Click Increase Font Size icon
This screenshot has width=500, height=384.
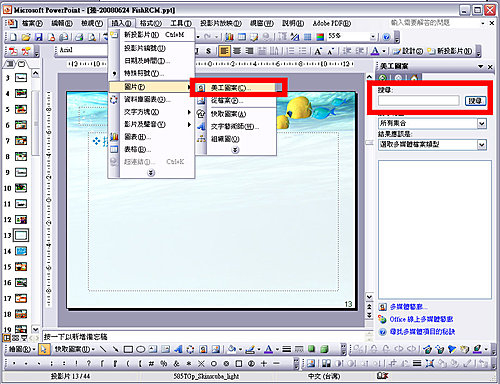[318, 51]
